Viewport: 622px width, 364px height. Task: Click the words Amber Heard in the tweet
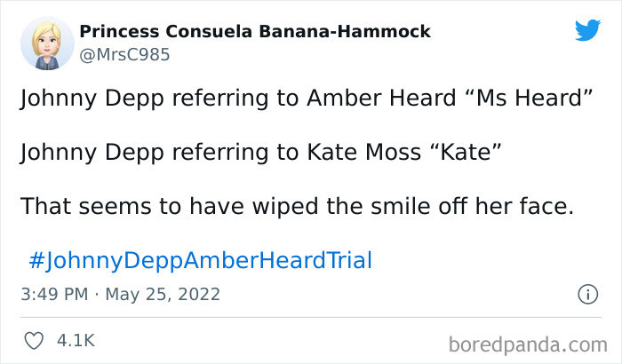381,98
